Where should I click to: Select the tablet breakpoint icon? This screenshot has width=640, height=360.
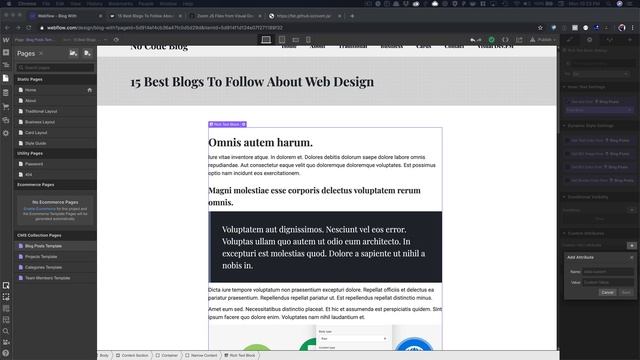pyautogui.click(x=282, y=40)
